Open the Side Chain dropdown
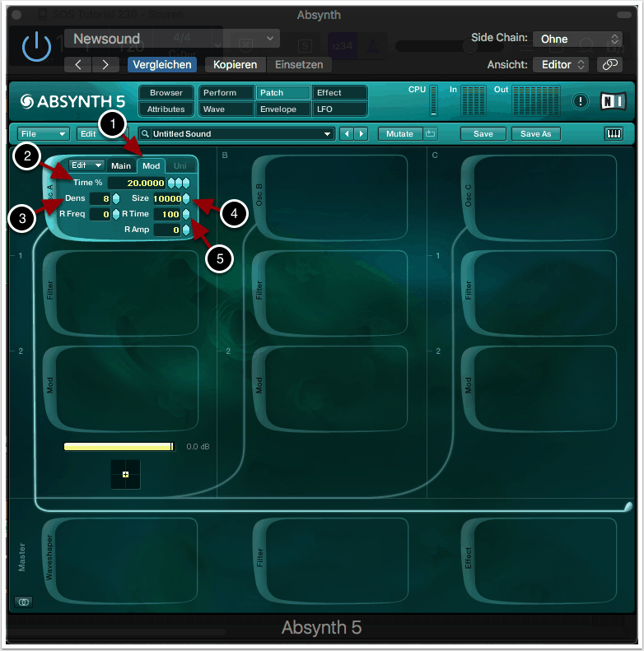Image resolution: width=644 pixels, height=651 pixels. coord(577,39)
